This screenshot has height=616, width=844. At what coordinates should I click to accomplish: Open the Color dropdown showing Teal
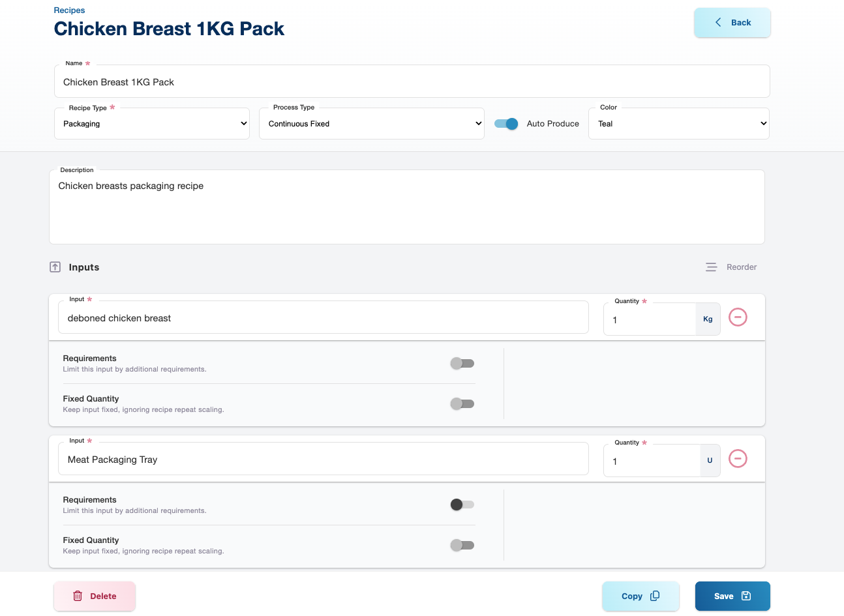[678, 124]
